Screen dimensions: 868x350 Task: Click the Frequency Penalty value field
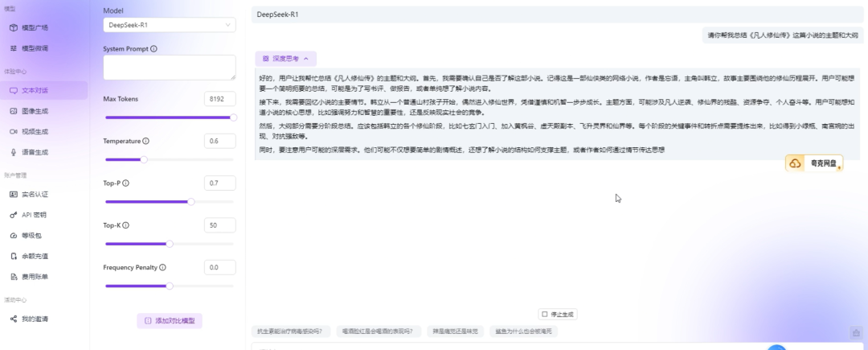pyautogui.click(x=219, y=267)
